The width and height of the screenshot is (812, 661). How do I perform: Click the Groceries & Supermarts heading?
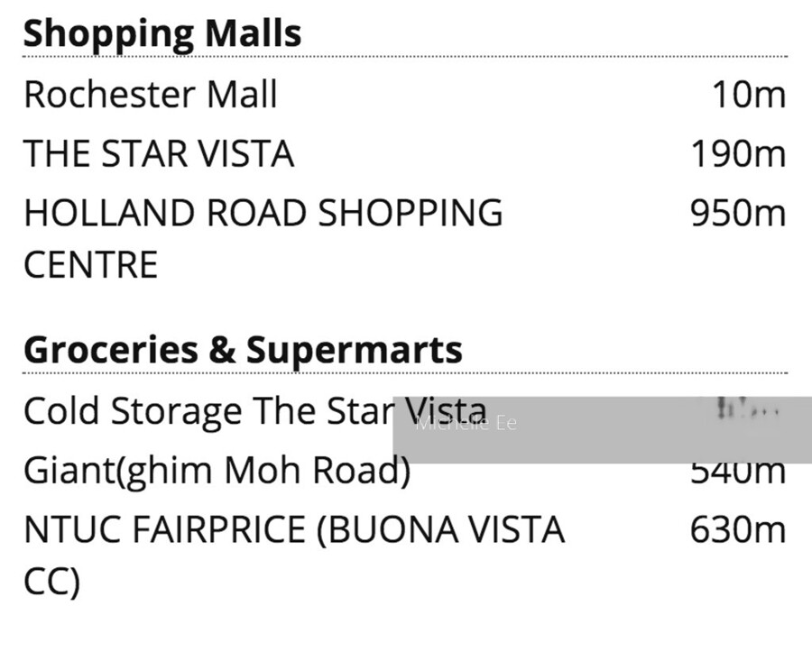click(x=243, y=350)
